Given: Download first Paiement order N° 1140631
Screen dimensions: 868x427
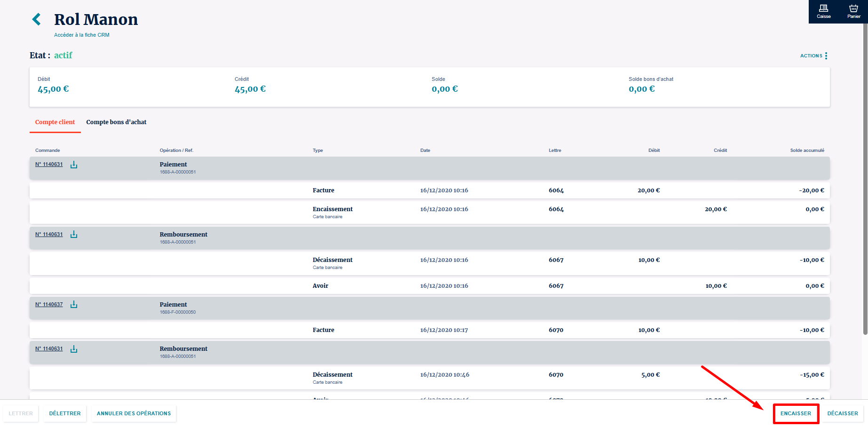Looking at the screenshot, I should coord(74,165).
